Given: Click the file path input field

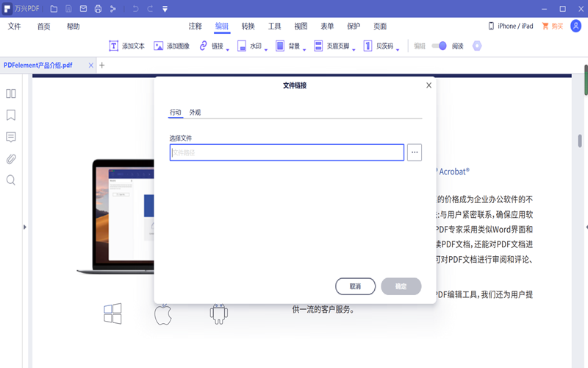Looking at the screenshot, I should coord(287,152).
